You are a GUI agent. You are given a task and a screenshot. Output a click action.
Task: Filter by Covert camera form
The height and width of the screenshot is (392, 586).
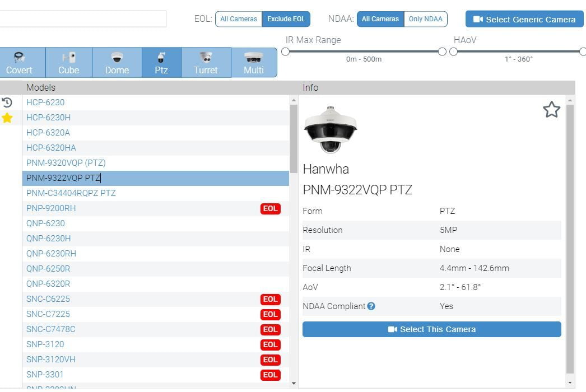(x=22, y=62)
